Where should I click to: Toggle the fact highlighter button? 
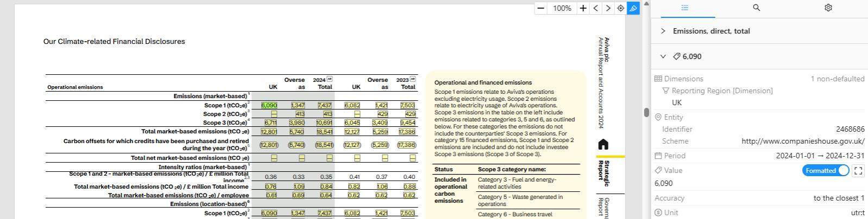[x=633, y=8]
